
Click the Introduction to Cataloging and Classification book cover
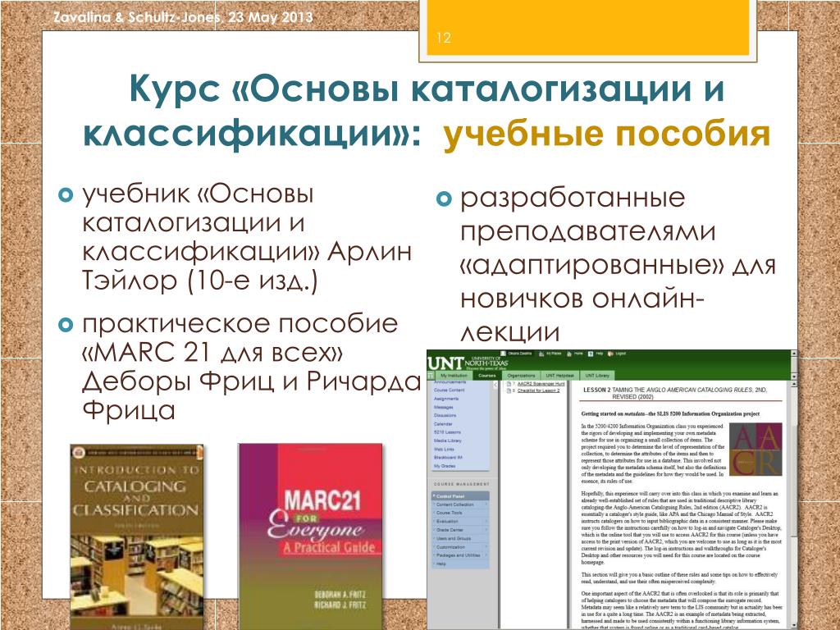coord(137,536)
